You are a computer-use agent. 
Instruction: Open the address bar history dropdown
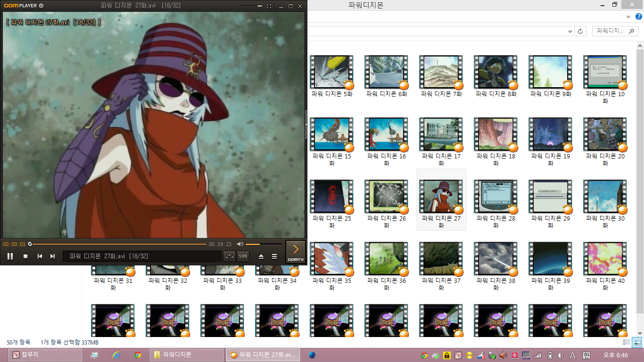tap(570, 31)
